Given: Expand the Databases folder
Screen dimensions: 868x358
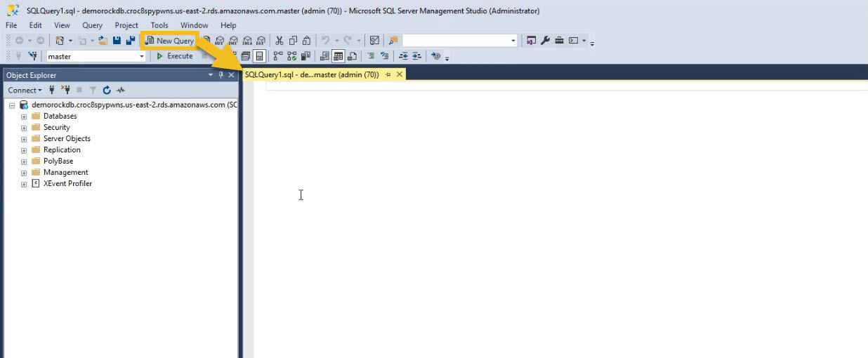Looking at the screenshot, I should pyautogui.click(x=24, y=117).
